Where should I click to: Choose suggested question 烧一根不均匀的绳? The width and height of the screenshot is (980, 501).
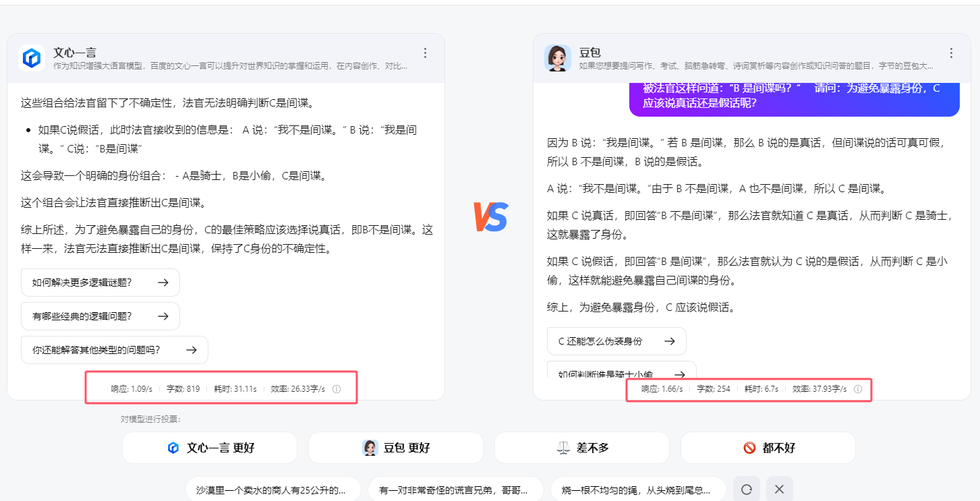click(639, 490)
